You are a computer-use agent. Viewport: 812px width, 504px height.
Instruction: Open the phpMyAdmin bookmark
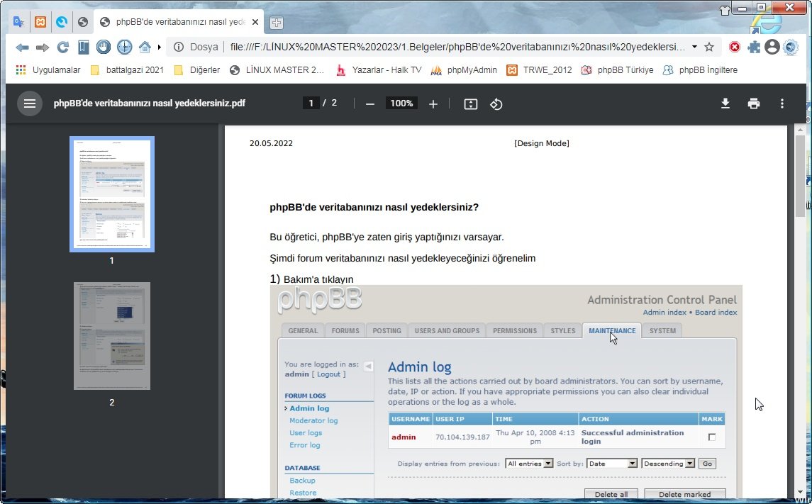pyautogui.click(x=464, y=70)
